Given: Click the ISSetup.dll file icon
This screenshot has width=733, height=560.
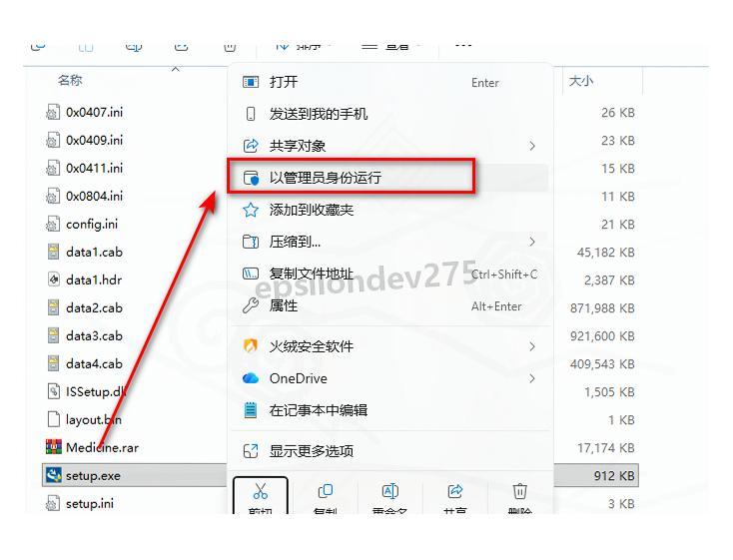Looking at the screenshot, I should (53, 391).
